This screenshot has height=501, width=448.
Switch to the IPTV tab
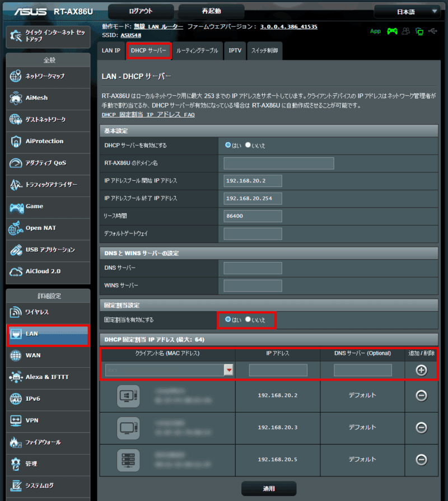[235, 50]
